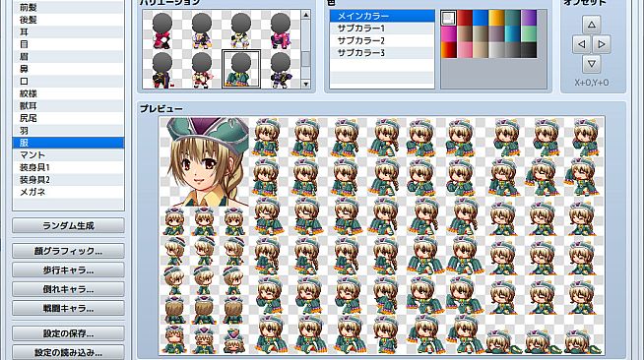
Task: Choose the red color swatch in the top row
Action: coord(465,18)
